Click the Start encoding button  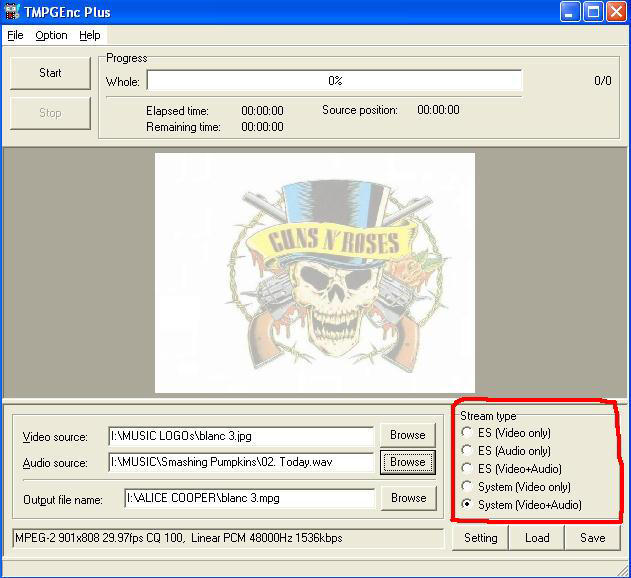(50, 73)
